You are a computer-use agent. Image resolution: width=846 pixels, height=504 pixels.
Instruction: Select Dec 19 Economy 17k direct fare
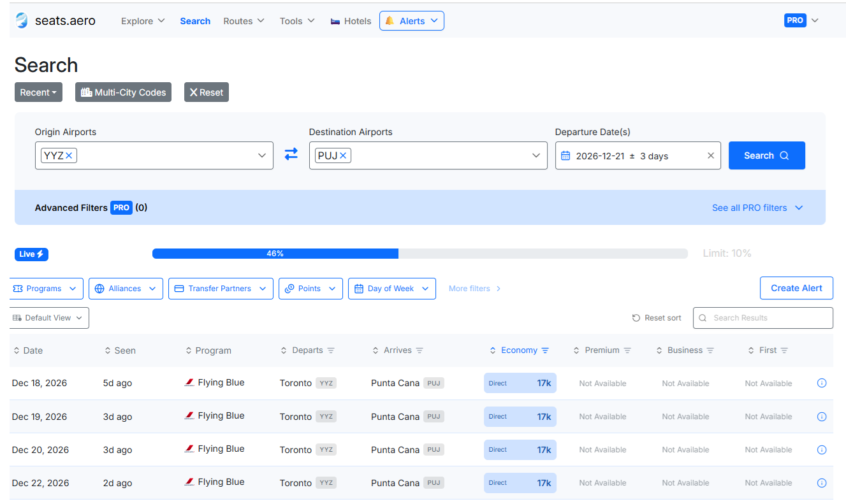[x=520, y=417]
